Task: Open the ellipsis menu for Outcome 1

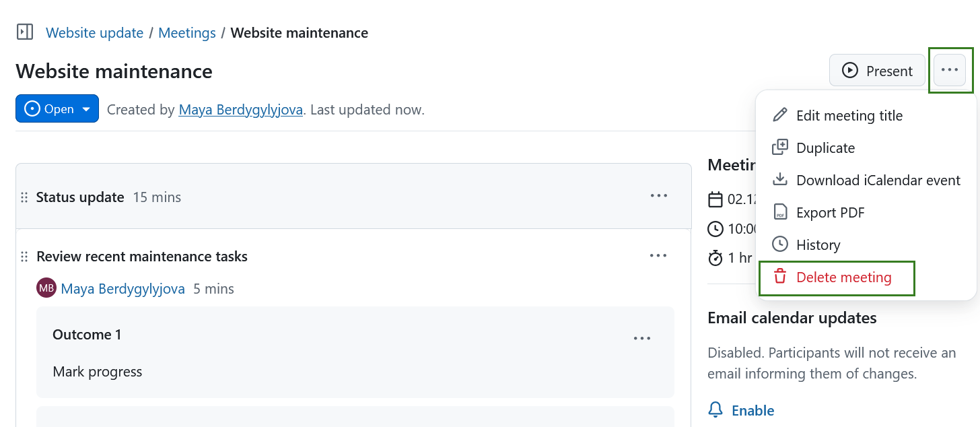Action: (642, 337)
